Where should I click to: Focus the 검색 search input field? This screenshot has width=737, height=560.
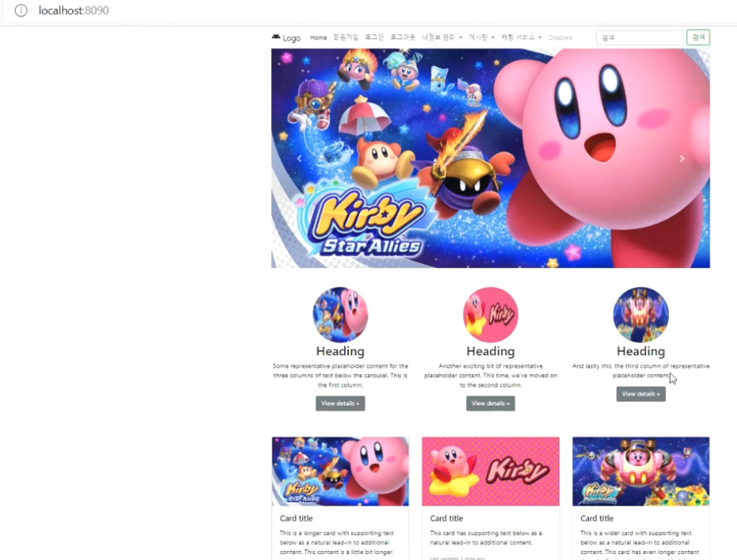(639, 37)
